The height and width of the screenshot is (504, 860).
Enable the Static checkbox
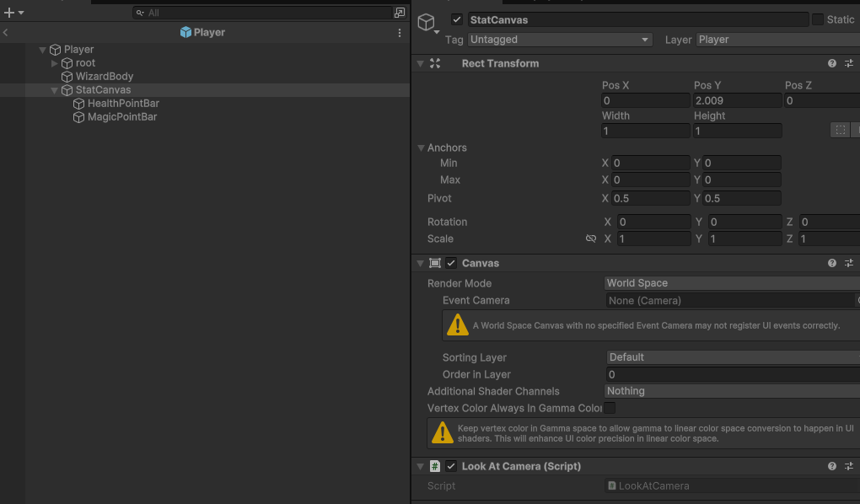(x=818, y=19)
